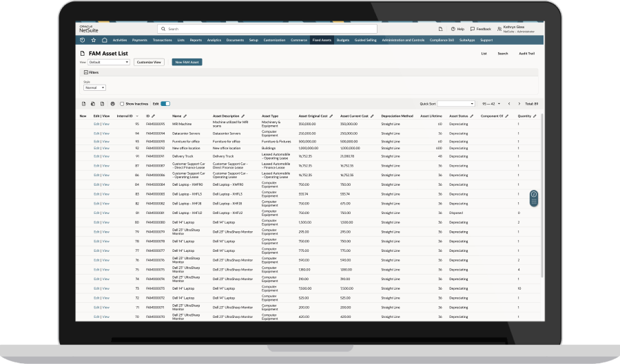Open the Shortcuts star icon
620x364 pixels.
click(93, 40)
